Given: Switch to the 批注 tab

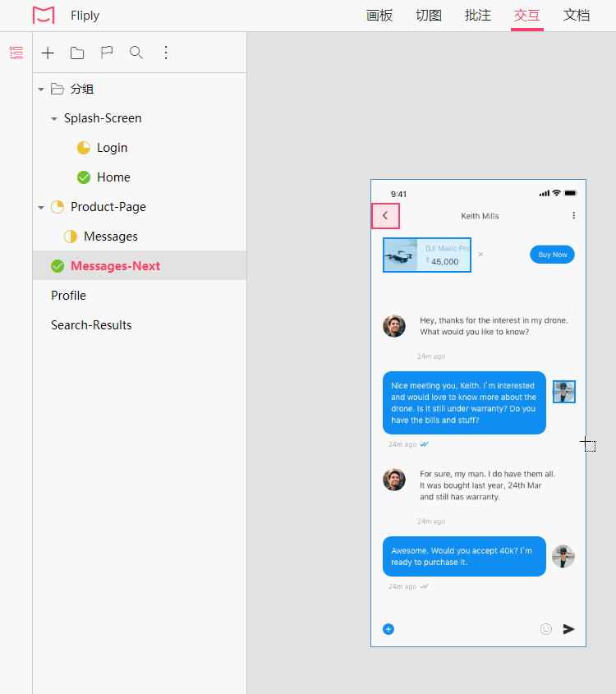Looking at the screenshot, I should coord(478,16).
